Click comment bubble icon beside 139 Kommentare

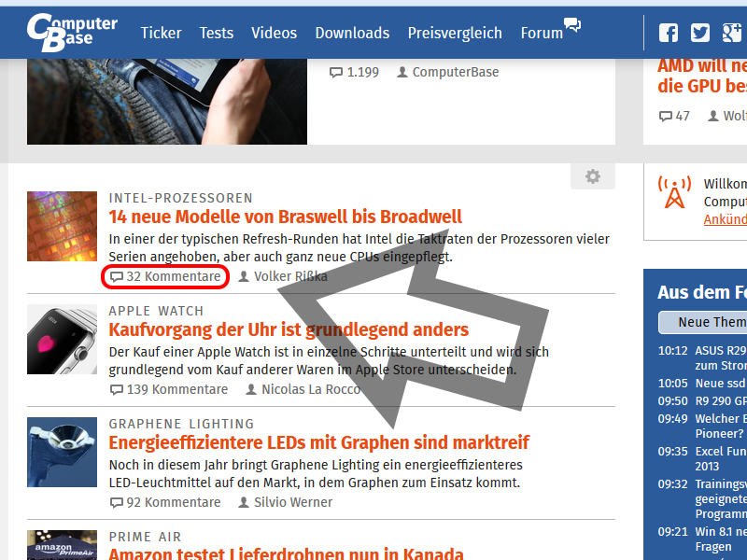pos(116,389)
